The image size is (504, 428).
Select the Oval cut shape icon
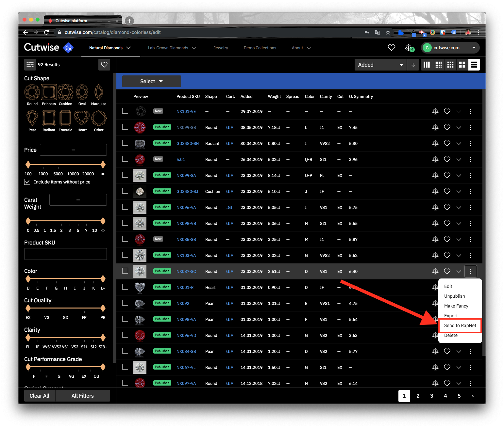click(82, 92)
